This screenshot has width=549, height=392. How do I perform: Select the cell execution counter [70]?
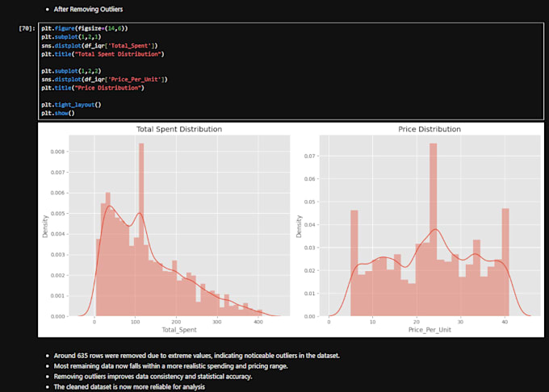[x=27, y=28]
